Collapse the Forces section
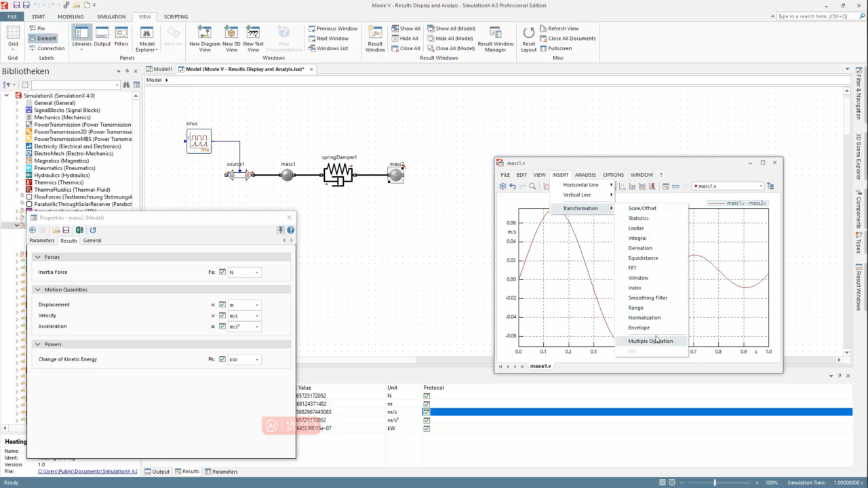 point(37,258)
